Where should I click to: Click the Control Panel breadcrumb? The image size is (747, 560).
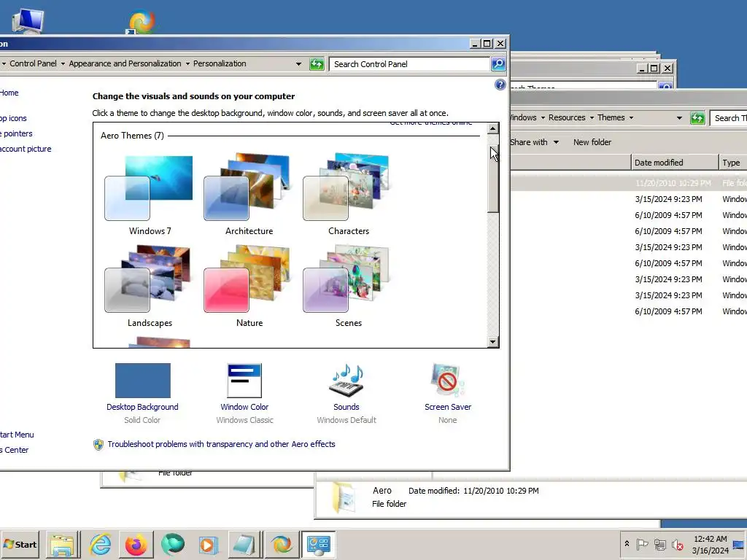coord(33,64)
